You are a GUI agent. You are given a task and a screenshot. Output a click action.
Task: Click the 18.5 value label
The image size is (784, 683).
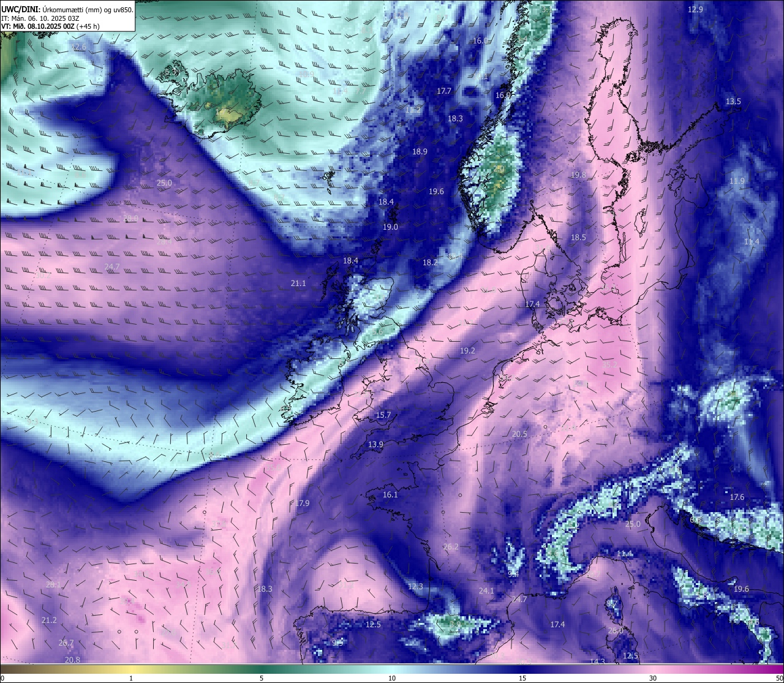(x=578, y=237)
